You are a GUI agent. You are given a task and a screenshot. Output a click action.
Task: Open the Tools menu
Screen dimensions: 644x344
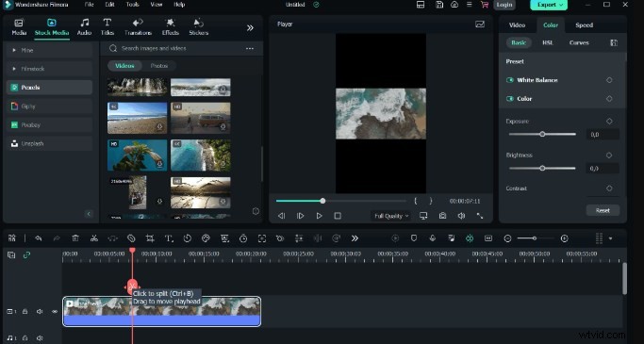coord(132,5)
